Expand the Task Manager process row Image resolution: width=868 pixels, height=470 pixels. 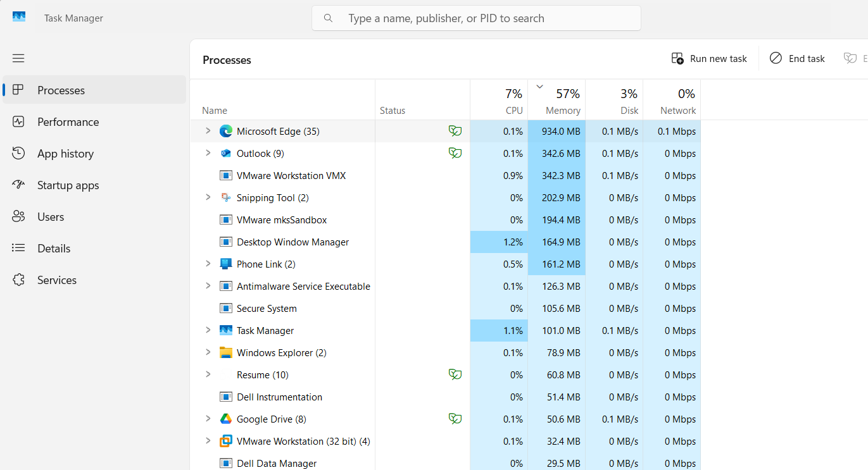coord(208,330)
